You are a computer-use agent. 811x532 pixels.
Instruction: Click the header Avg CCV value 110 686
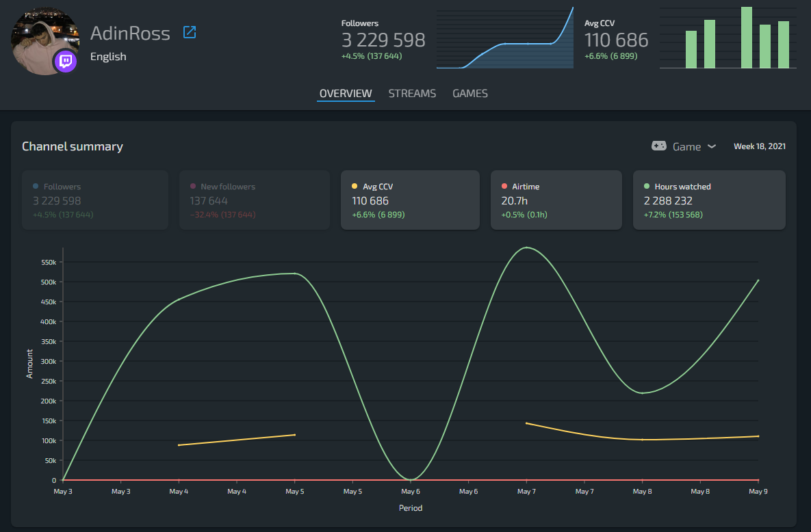coord(616,40)
